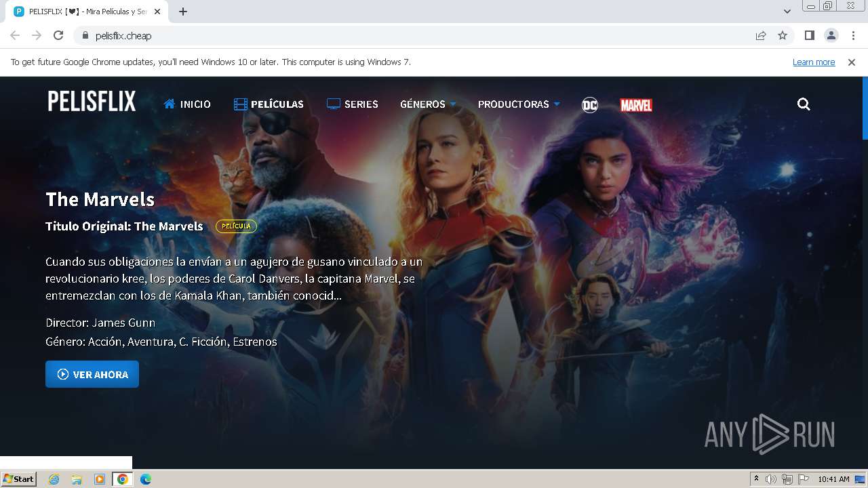View site info via padlock icon
The width and height of the screenshot is (868, 488).
click(x=85, y=35)
